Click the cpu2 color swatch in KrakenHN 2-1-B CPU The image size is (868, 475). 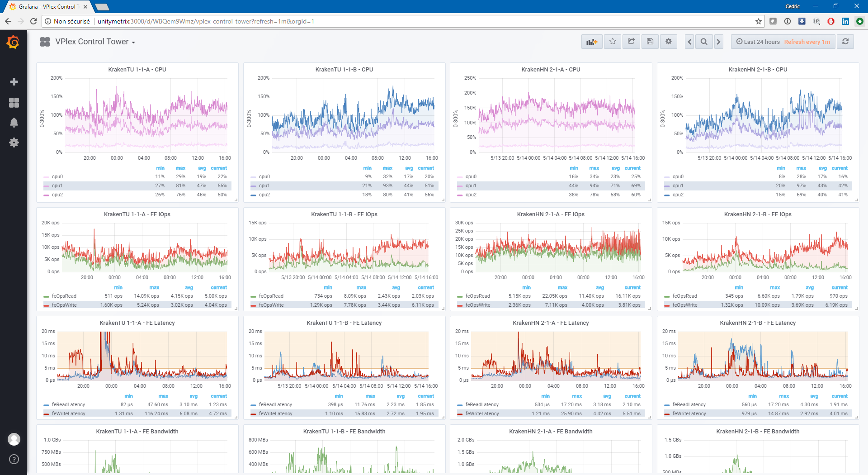[667, 195]
